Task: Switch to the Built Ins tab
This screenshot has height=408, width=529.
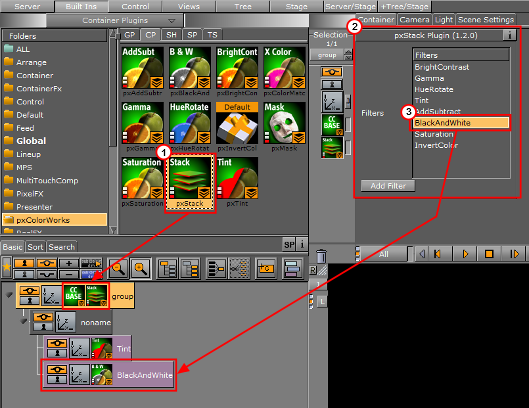Action: (81, 6)
